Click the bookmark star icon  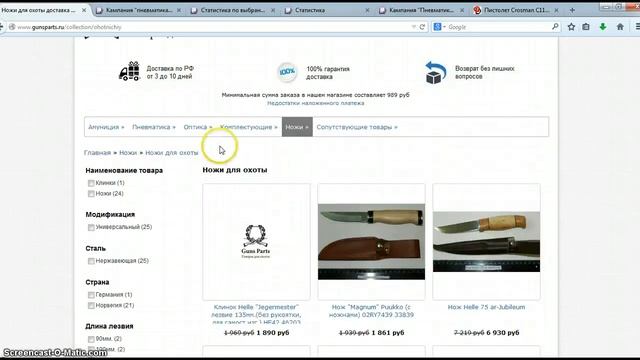point(571,27)
